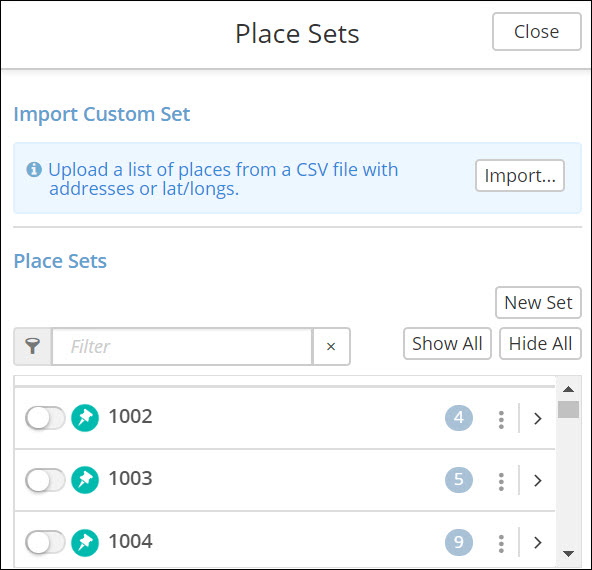Viewport: 592px width, 570px height.
Task: Expand set 1004 with the chevron arrow
Action: 538,542
